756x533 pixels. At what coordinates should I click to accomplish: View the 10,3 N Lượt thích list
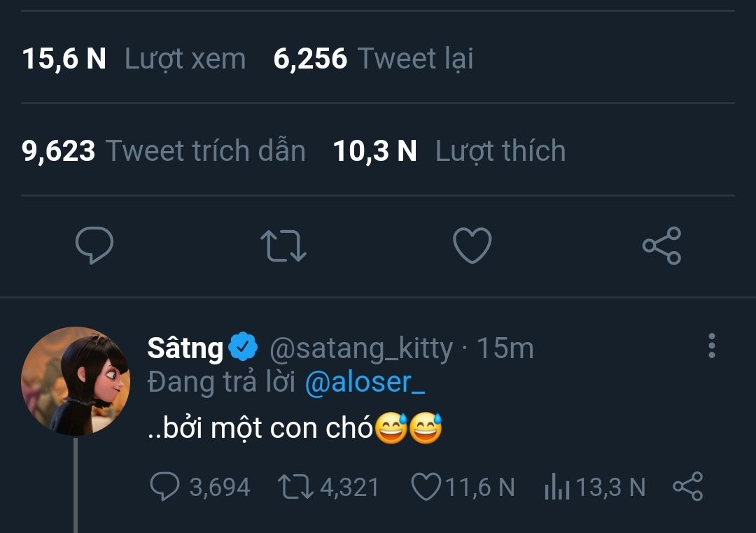[x=449, y=150]
